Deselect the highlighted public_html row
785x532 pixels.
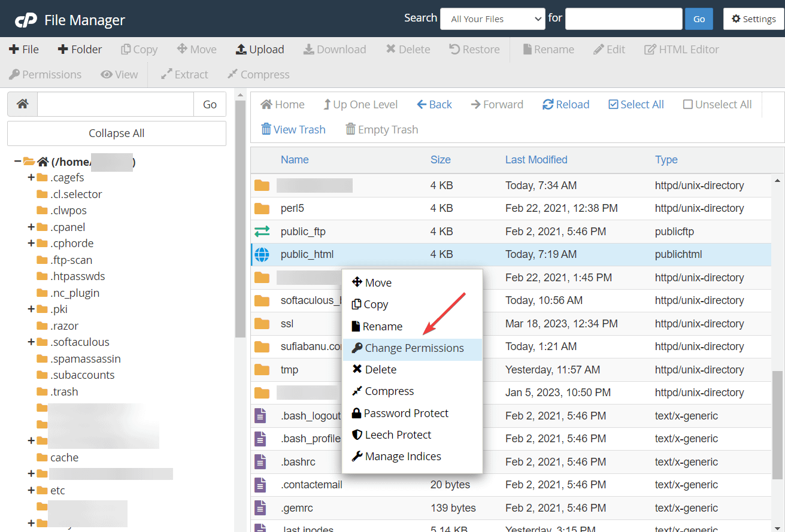pos(307,254)
